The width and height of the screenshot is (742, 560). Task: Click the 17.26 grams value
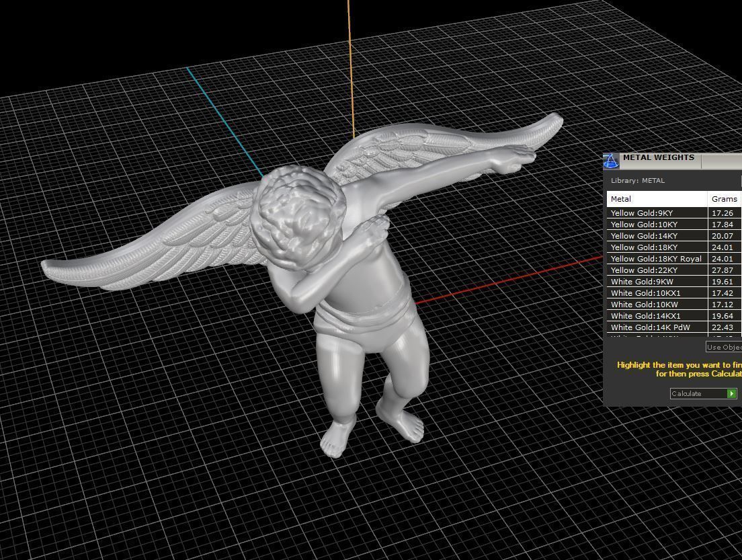(722, 213)
